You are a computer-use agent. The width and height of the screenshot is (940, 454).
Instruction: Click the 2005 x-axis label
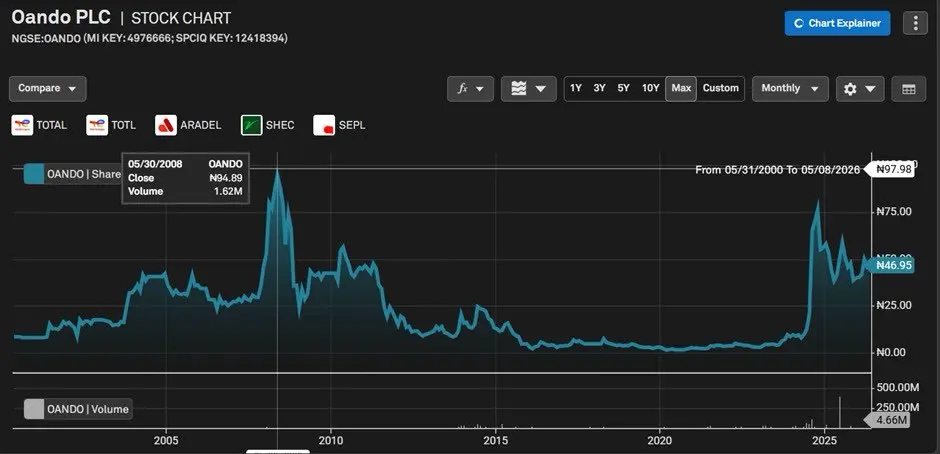click(x=165, y=440)
